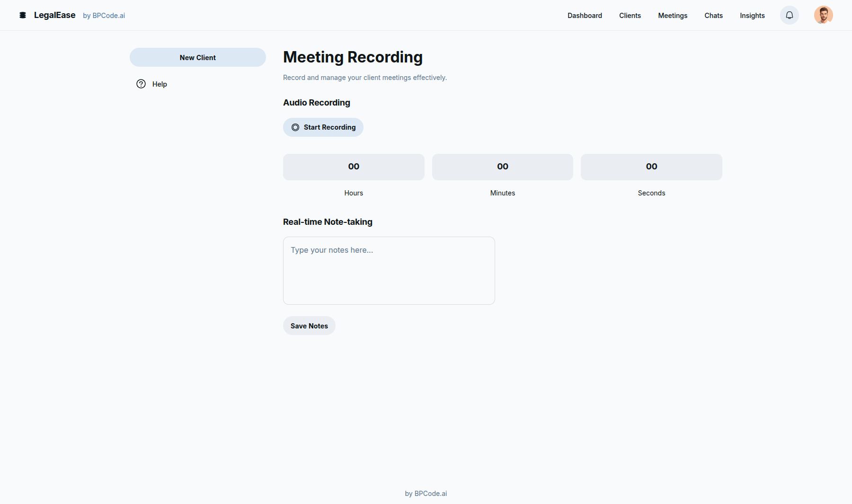Click the Help question mark icon
Image resolution: width=852 pixels, height=504 pixels.
[141, 84]
